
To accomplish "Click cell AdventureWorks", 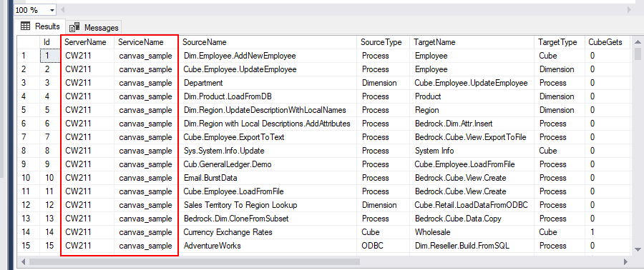I will tap(268, 246).
